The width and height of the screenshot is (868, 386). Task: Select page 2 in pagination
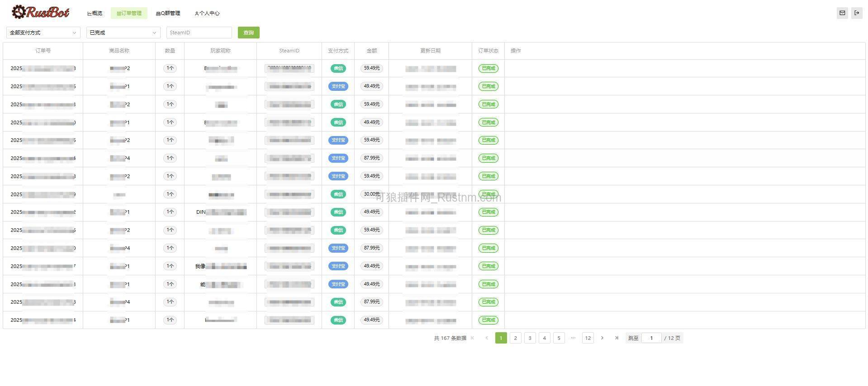coord(516,338)
